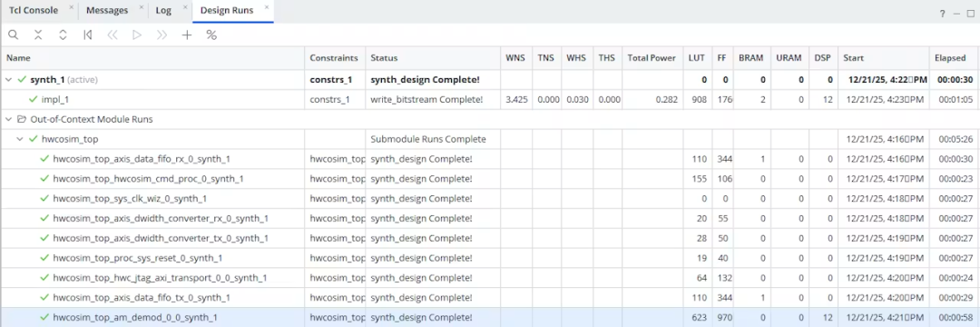Close the Tcl Console tab
The width and height of the screenshot is (980, 327).
click(72, 7)
